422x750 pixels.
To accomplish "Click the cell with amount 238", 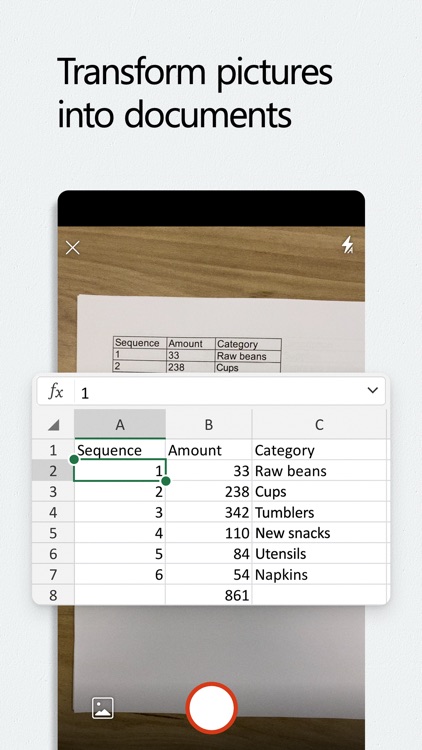I will click(x=209, y=491).
